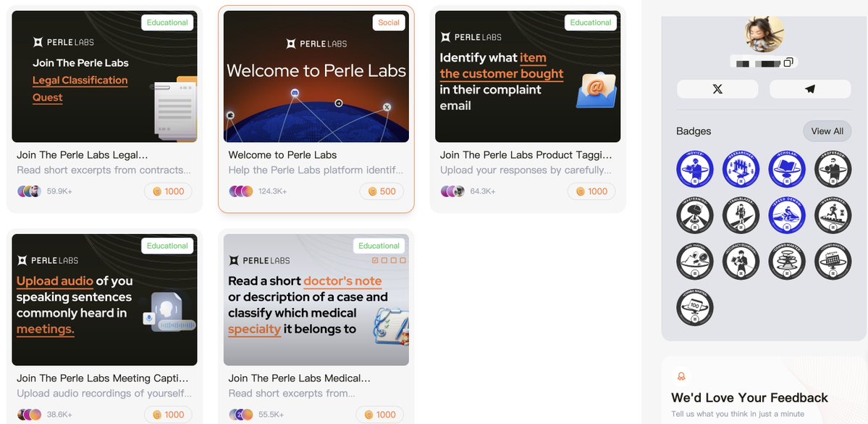Click the X (Twitter) social button
Screen dimensions: 868x424
717,89
